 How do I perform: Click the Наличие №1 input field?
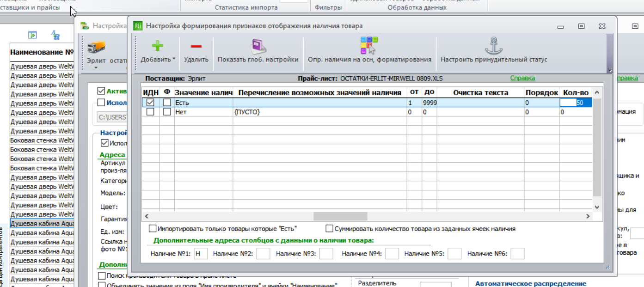[200, 253]
